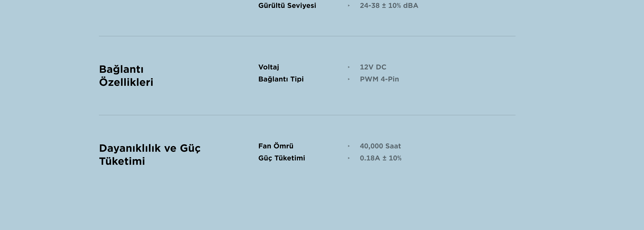This screenshot has height=230, width=644.
Task: Click the Gürültü Seviyesi label
Action: tap(287, 6)
